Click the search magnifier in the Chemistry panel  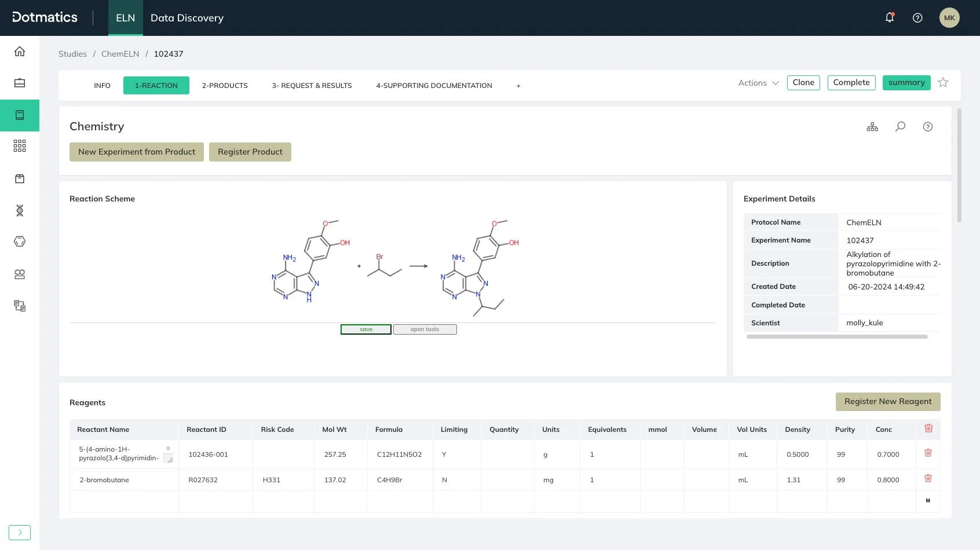[900, 127]
